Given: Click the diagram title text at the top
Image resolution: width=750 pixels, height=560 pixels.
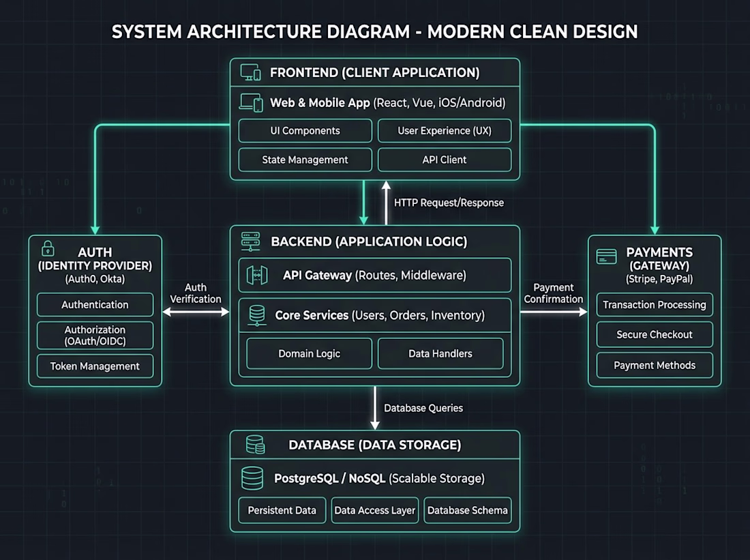Looking at the screenshot, I should tap(374, 32).
